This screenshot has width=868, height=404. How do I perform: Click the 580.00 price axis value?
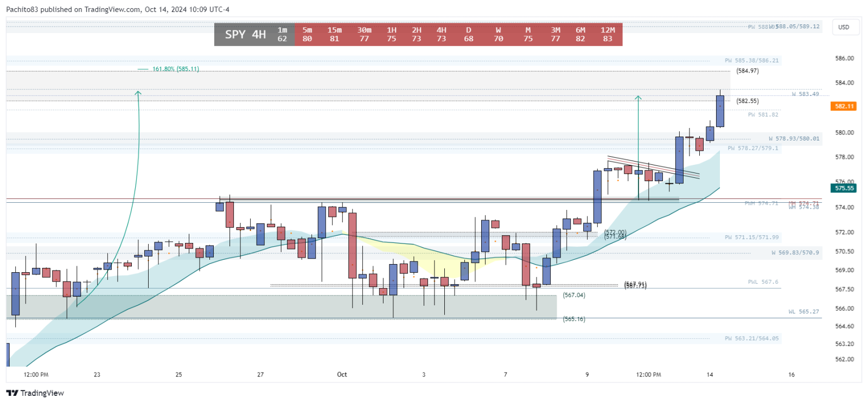tap(845, 133)
